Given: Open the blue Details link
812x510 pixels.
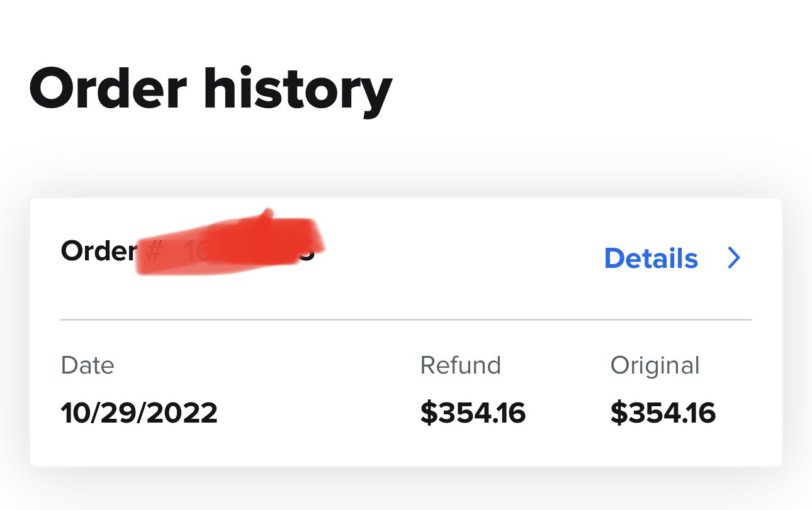Looking at the screenshot, I should (x=651, y=258).
